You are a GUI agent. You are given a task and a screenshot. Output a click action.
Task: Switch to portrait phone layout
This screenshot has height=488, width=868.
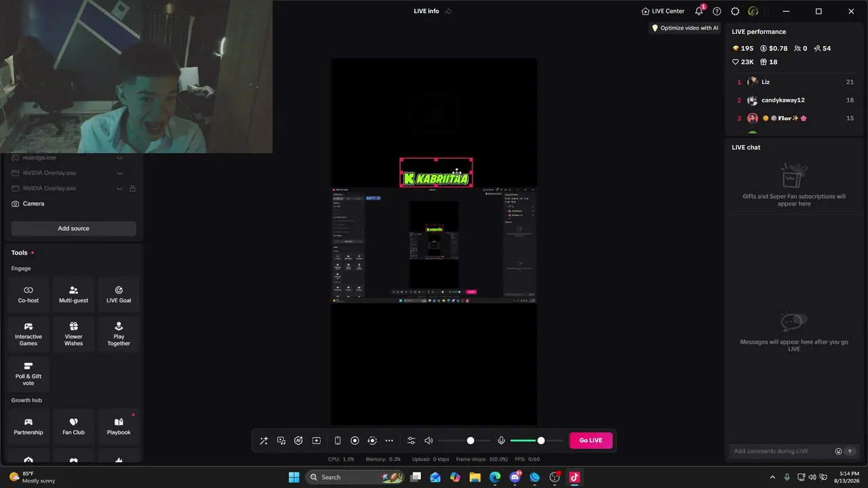point(338,441)
